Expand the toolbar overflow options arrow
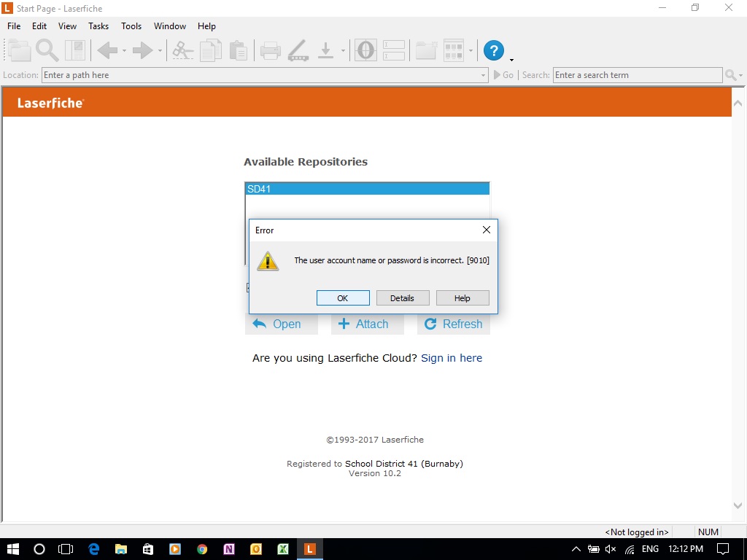Viewport: 747px width, 560px height. click(x=511, y=60)
